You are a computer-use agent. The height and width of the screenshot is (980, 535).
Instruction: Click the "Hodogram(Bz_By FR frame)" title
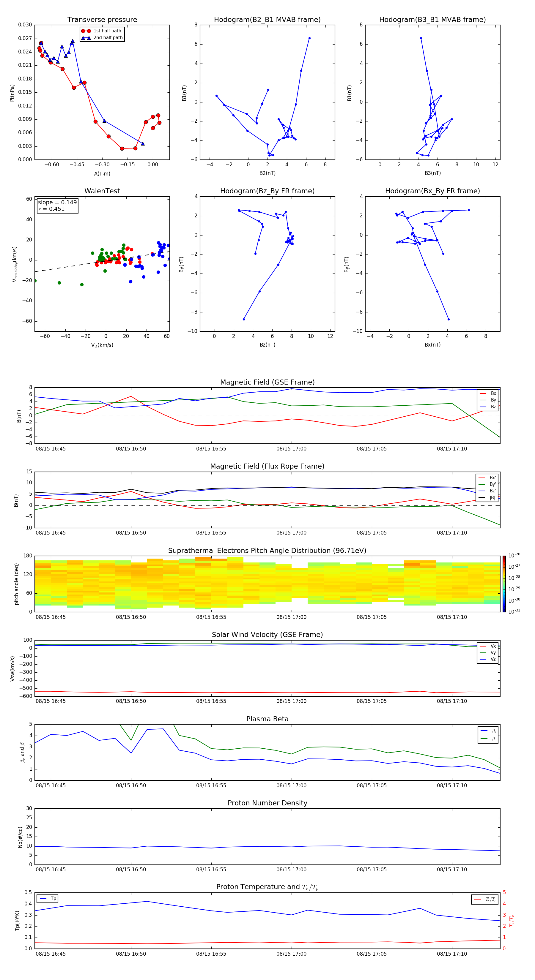pyautogui.click(x=267, y=191)
